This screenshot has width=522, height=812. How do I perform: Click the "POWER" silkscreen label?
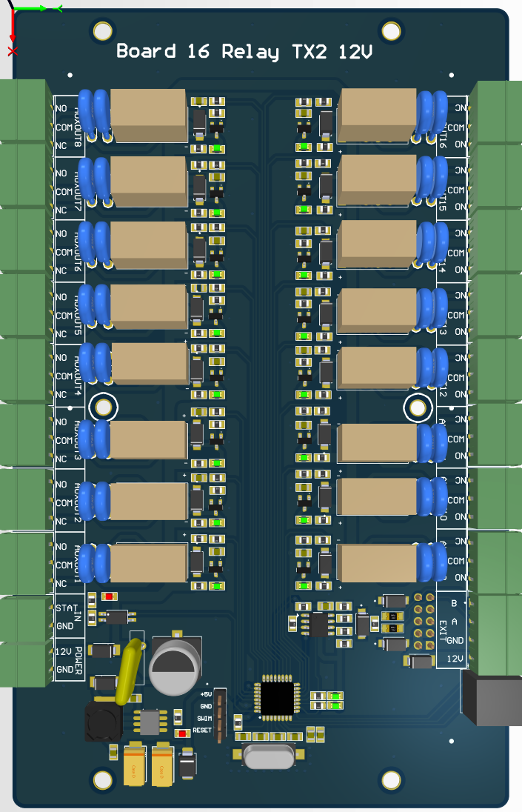[78, 660]
